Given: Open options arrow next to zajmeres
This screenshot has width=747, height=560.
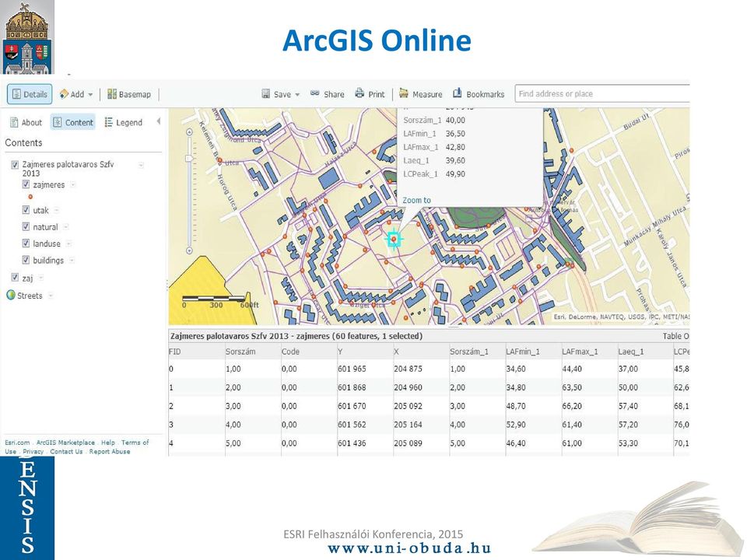Looking at the screenshot, I should point(73,185).
